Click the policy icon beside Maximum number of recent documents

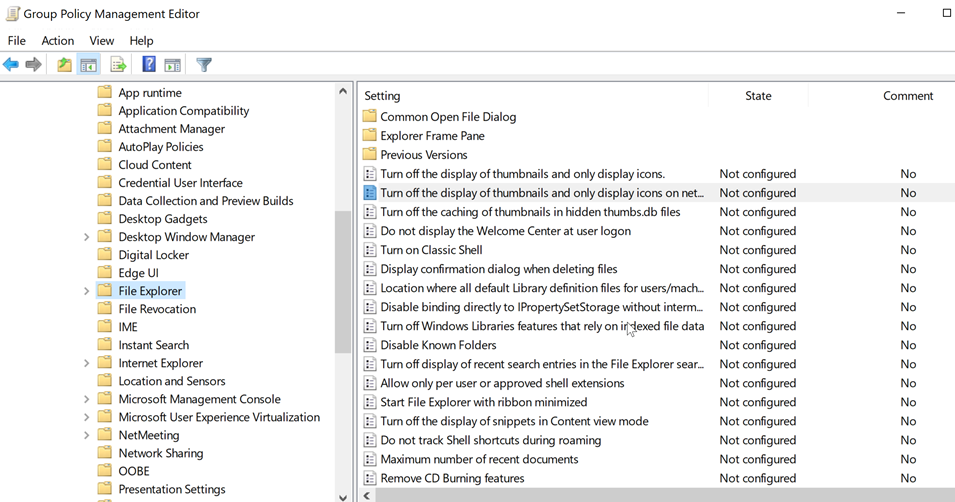[369, 459]
